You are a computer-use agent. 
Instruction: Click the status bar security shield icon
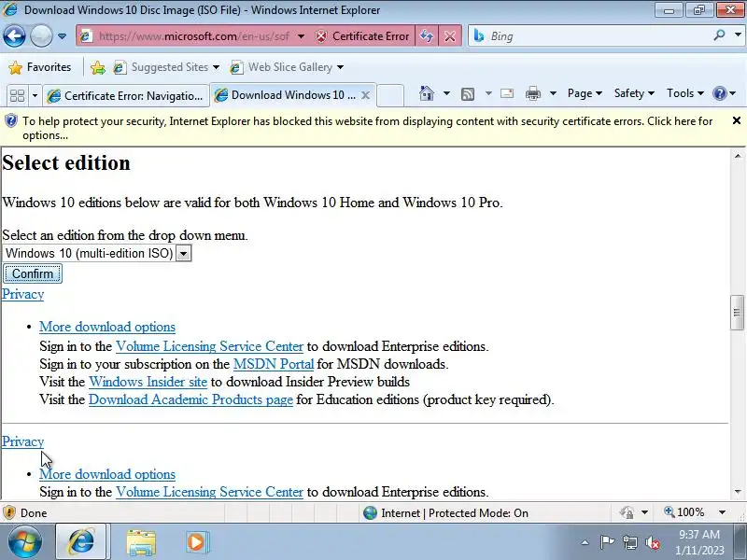(x=9, y=512)
